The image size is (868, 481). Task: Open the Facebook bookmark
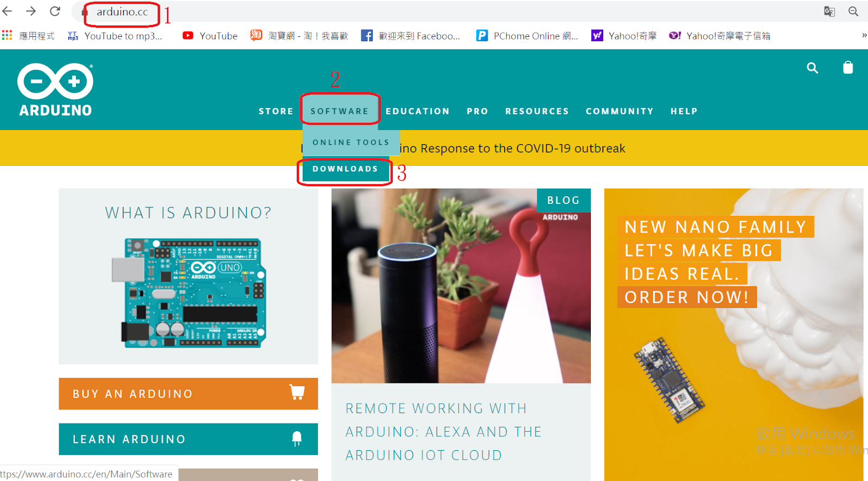411,36
